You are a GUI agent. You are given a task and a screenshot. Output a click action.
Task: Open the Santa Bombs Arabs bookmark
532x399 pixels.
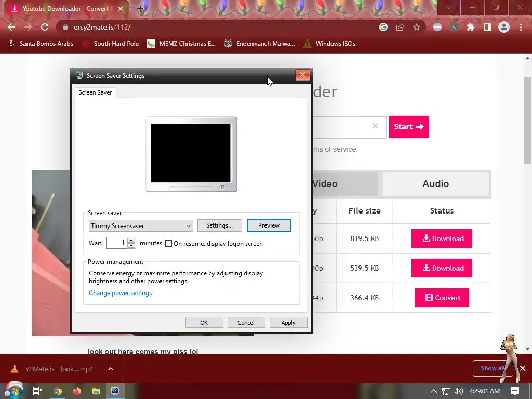coord(41,44)
